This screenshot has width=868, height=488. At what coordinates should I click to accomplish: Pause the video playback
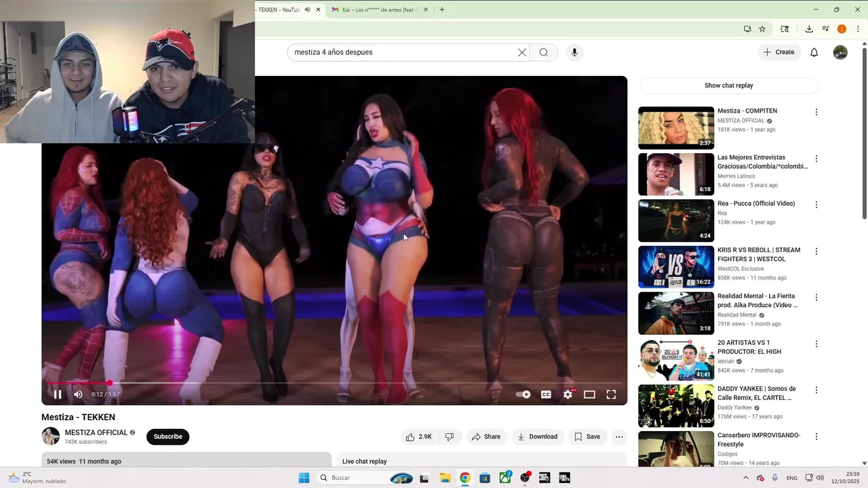click(x=58, y=394)
